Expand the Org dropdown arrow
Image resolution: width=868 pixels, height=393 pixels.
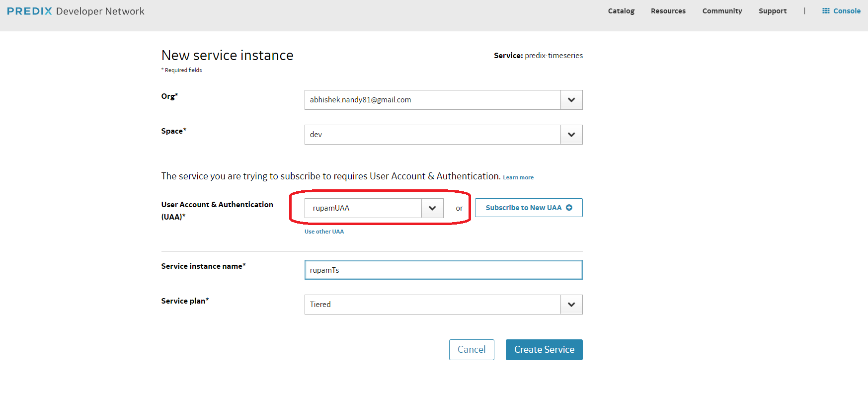571,100
